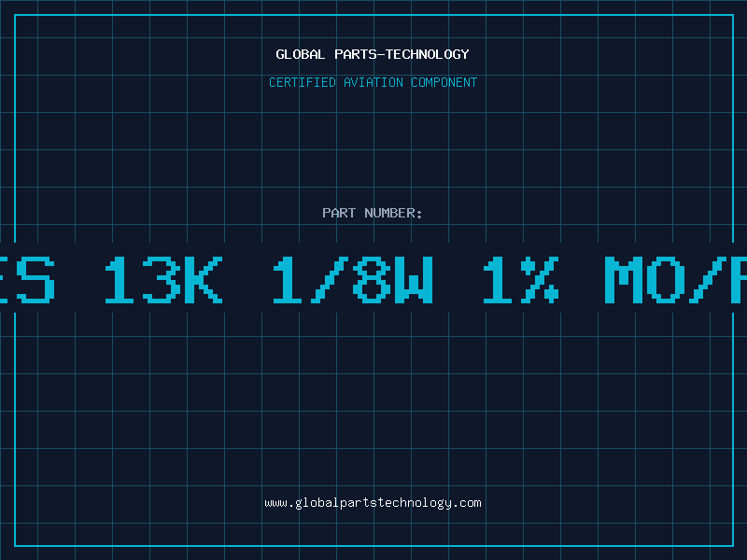
Task: Click the partial ES text at the left edge
Action: click(x=27, y=279)
